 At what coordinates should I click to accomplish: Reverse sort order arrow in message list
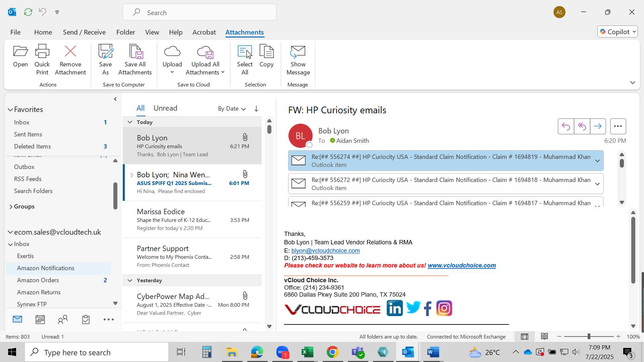click(x=256, y=109)
